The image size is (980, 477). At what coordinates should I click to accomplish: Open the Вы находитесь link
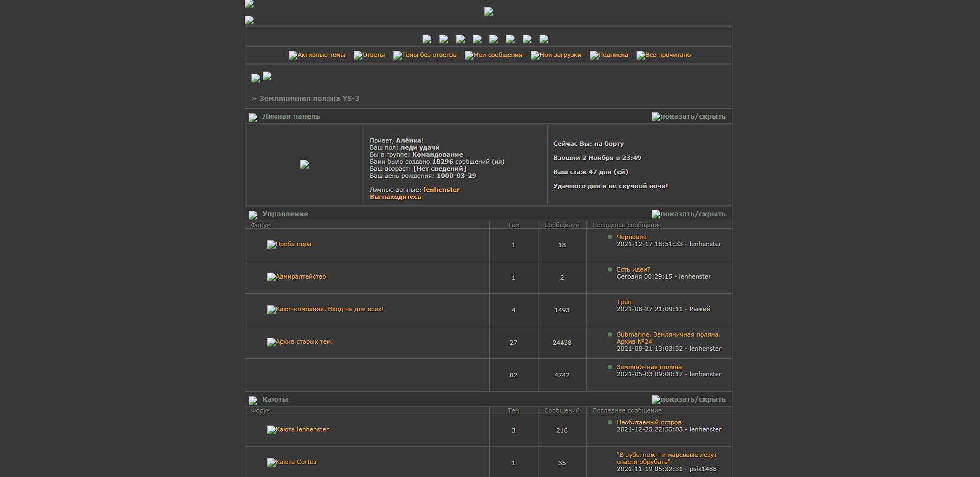click(395, 197)
